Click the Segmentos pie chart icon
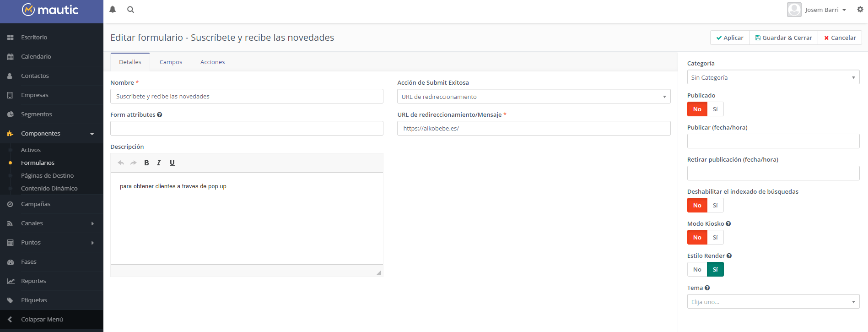This screenshot has width=868, height=332. 10,114
